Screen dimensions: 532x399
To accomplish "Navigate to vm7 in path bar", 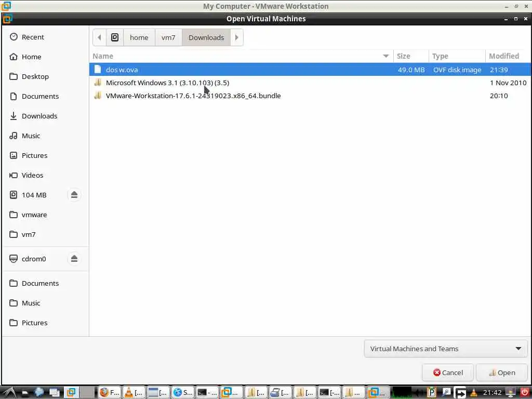I will [x=168, y=37].
